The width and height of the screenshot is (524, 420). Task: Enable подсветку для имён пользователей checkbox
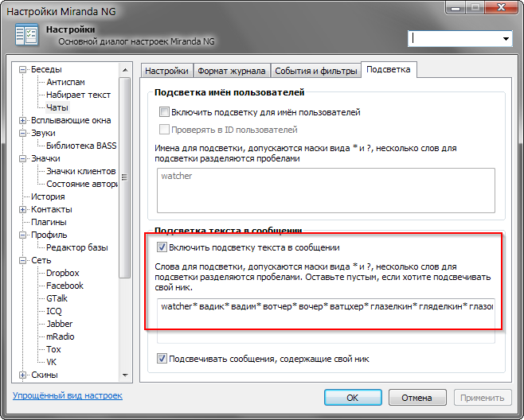pyautogui.click(x=164, y=112)
